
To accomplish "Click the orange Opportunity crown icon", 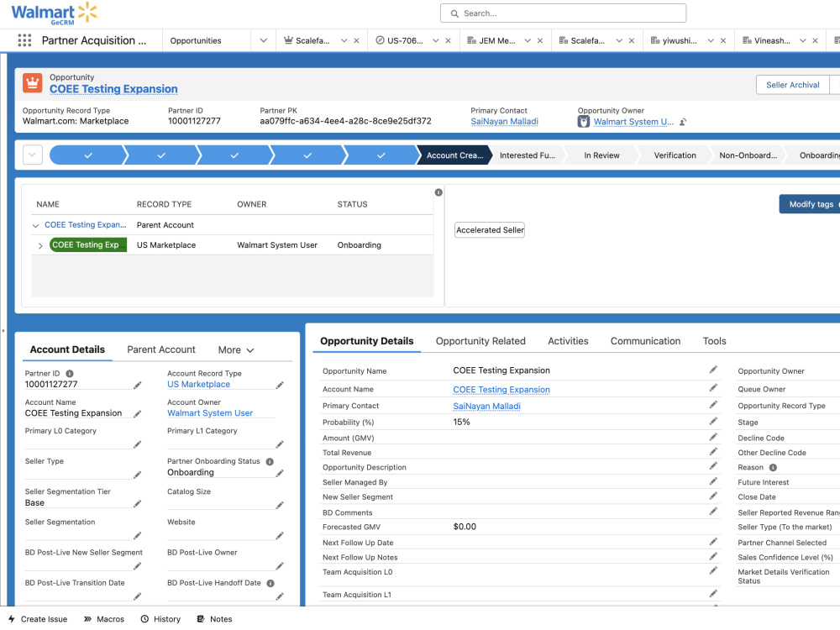I will coord(33,83).
